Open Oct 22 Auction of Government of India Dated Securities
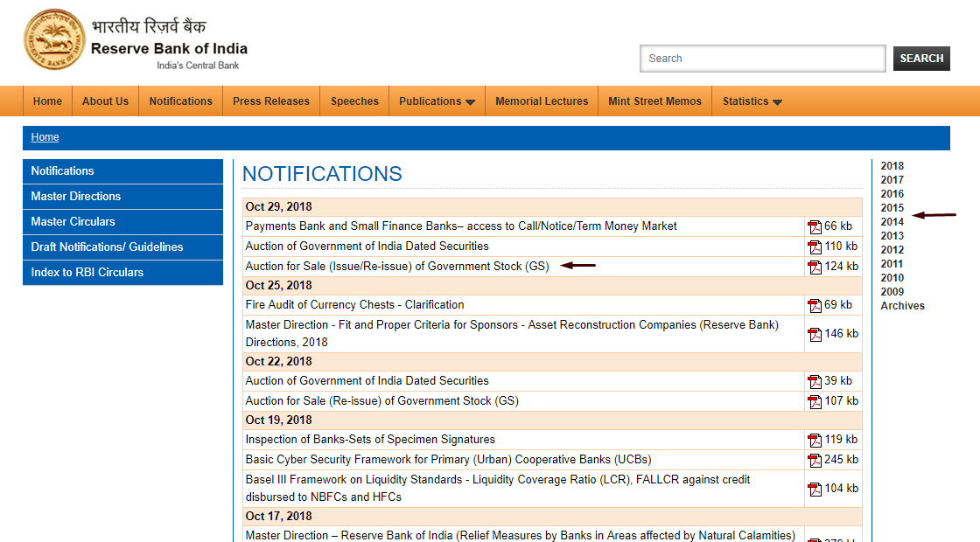 [367, 381]
